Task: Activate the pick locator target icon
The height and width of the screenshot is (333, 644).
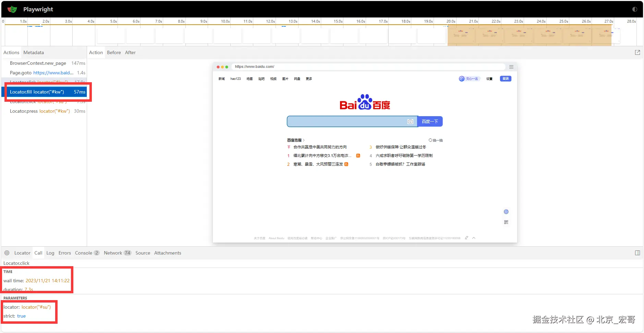Action: click(x=7, y=253)
